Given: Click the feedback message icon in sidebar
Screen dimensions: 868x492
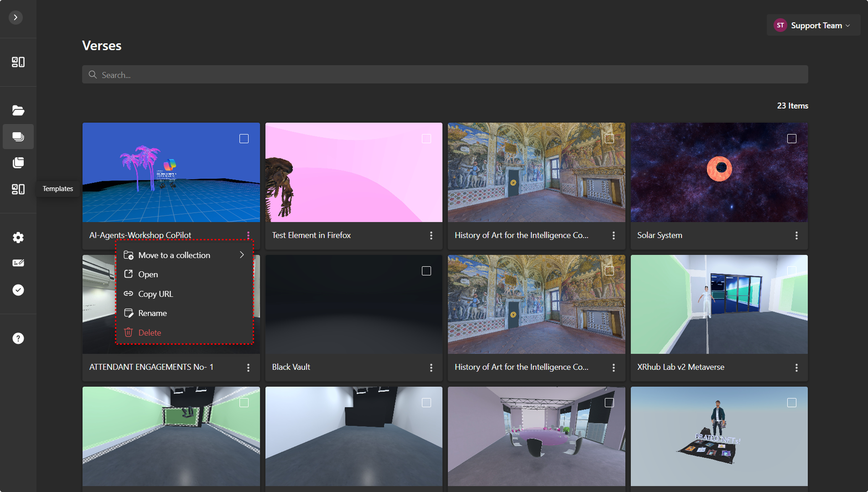Looking at the screenshot, I should 18,263.
